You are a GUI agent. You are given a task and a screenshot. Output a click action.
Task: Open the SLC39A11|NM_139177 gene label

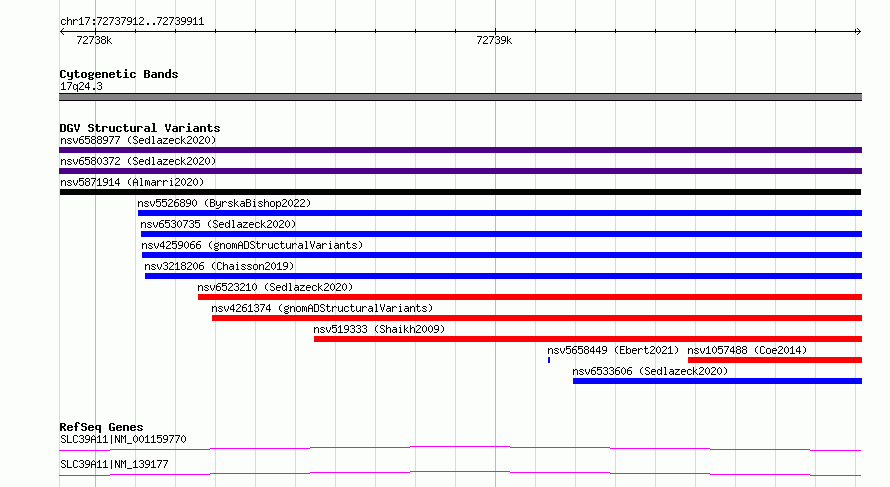pos(114,464)
